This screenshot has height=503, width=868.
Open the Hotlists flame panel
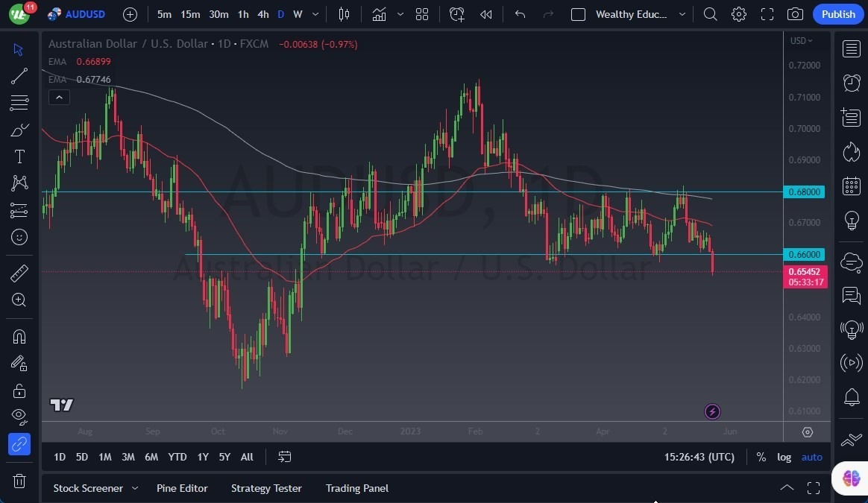[852, 151]
